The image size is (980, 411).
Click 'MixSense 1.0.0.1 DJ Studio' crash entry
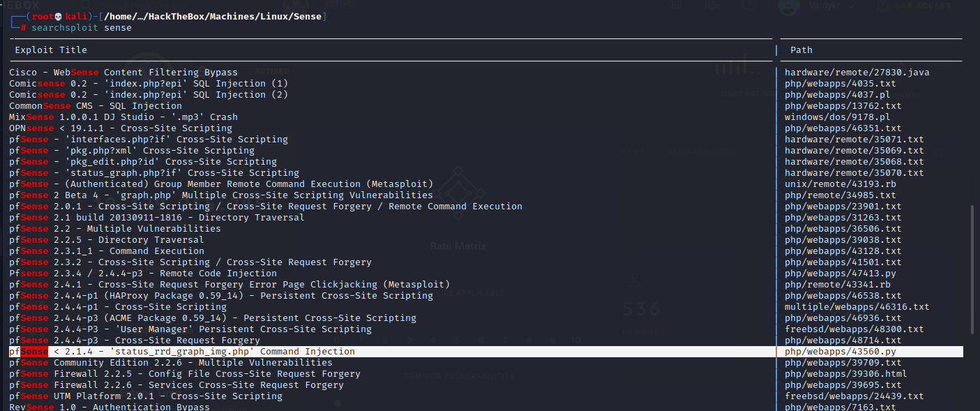[123, 117]
